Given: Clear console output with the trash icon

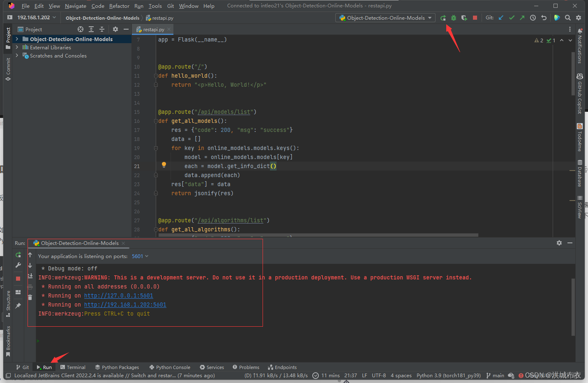Looking at the screenshot, I should coord(30,297).
